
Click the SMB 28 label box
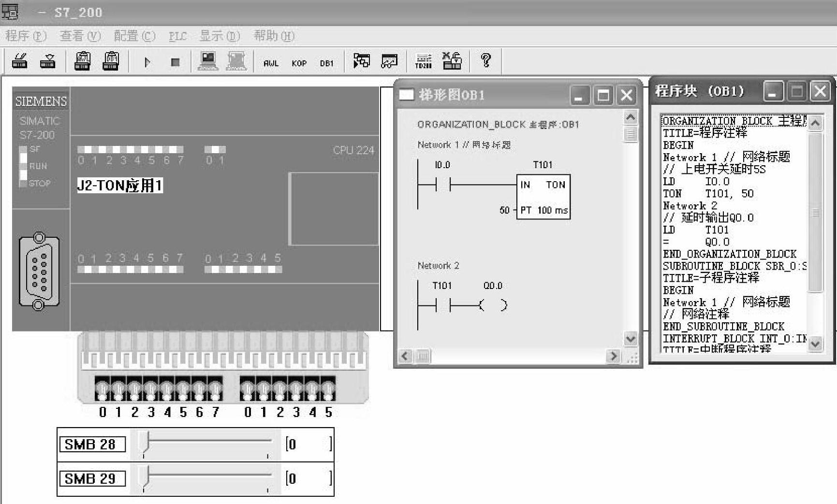[92, 444]
